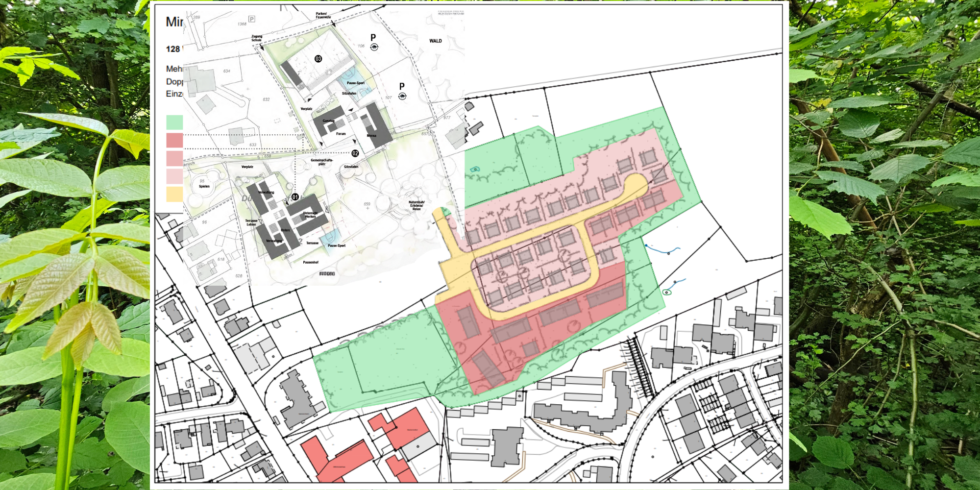The height and width of the screenshot is (490, 980).
Task: Click the Pausenhof label
Action: (311, 262)
